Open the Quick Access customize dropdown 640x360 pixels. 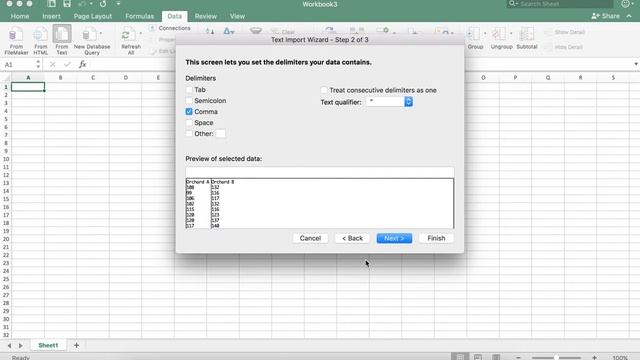tap(118, 4)
